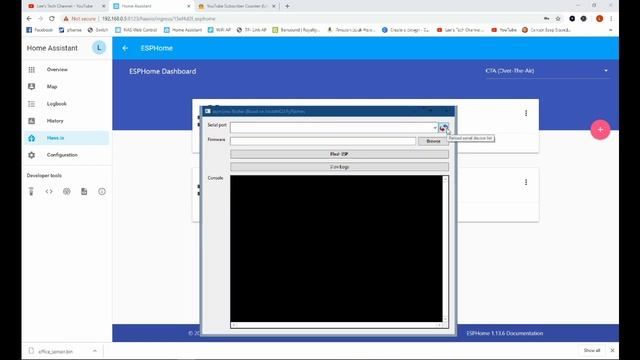Open the ESPHome 1.13.6 Documentation link
640x360 pixels.
504,333
